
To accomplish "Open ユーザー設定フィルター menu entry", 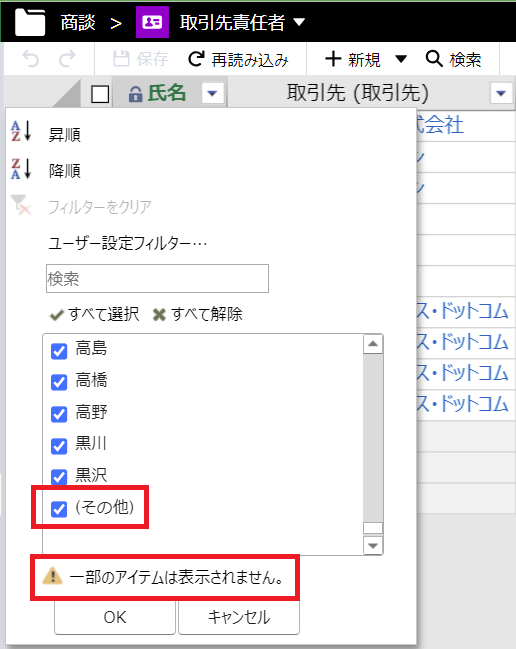I will point(127,243).
